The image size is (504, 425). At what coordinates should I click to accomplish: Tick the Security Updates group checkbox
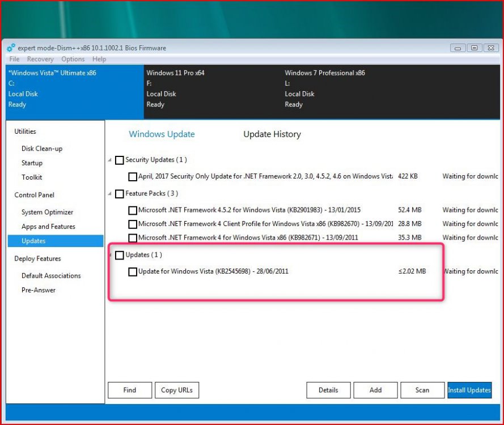click(x=119, y=160)
